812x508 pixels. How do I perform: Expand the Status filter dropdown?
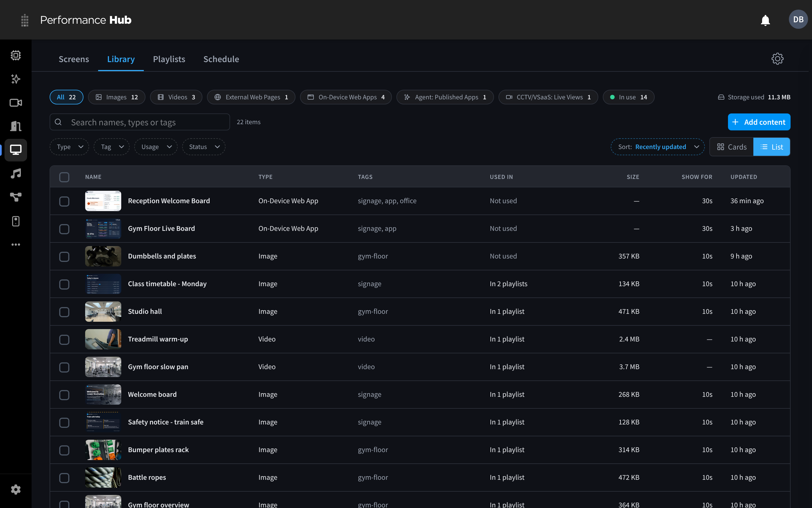[204, 147]
